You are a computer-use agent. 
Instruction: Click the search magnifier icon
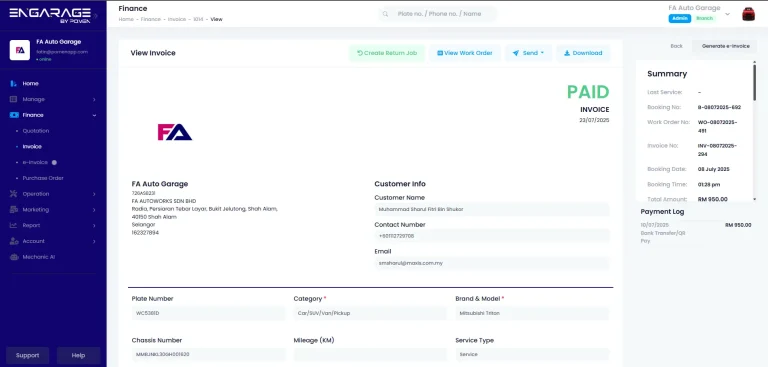(385, 14)
